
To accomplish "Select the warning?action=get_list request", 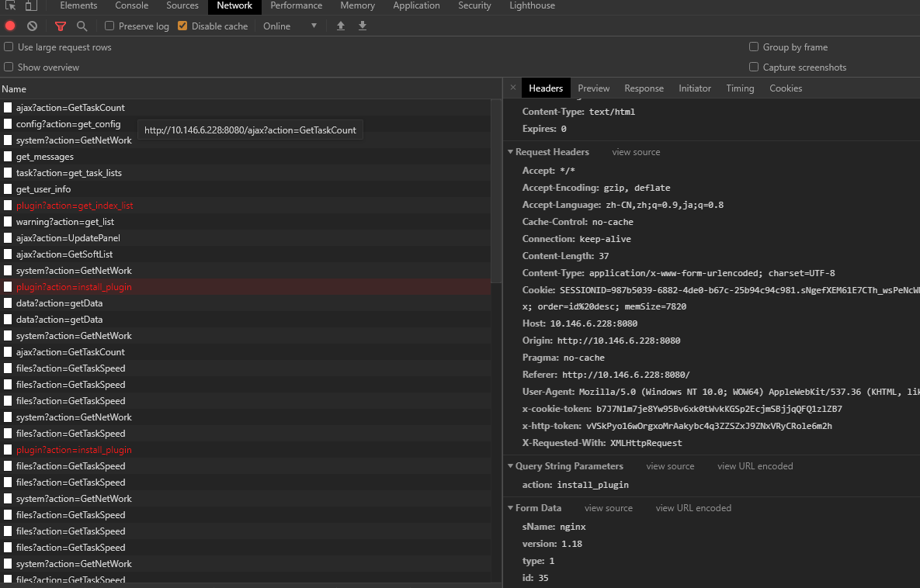I will click(x=245, y=222).
